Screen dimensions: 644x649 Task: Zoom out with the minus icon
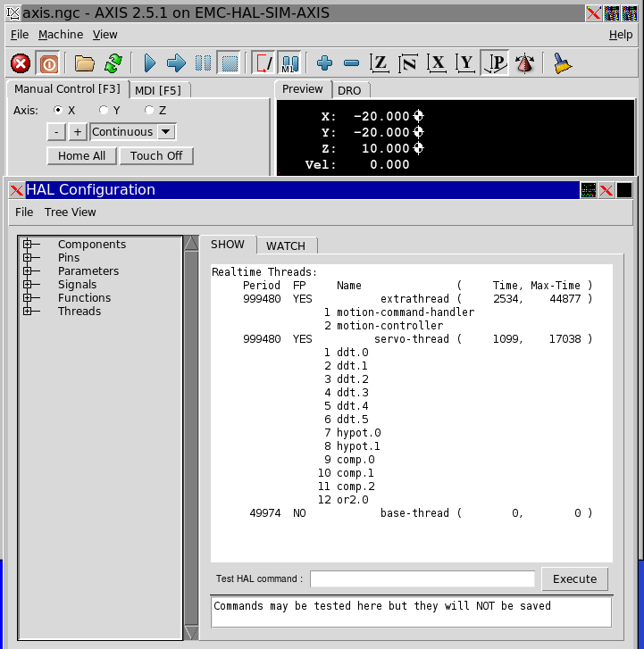pos(351,63)
